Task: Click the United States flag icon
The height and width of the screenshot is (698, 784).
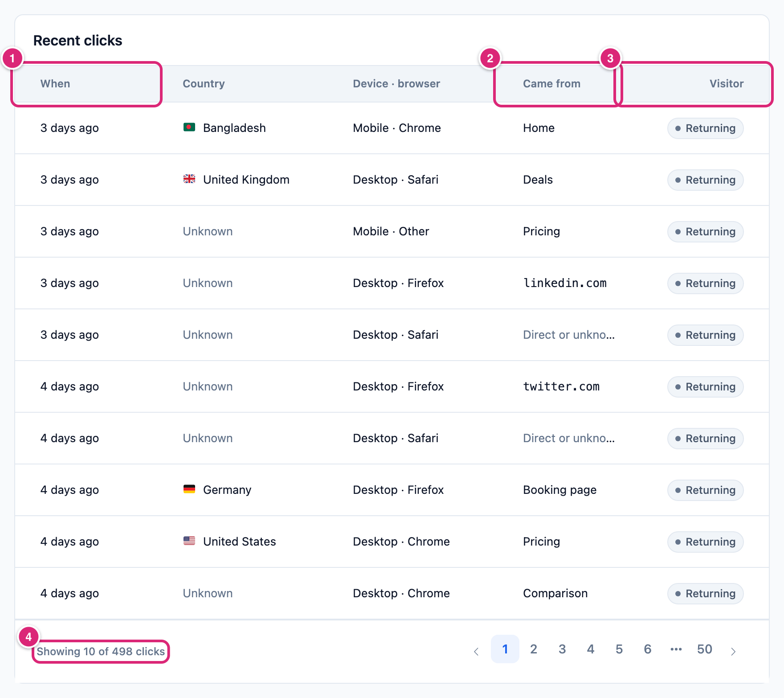Action: [x=189, y=541]
